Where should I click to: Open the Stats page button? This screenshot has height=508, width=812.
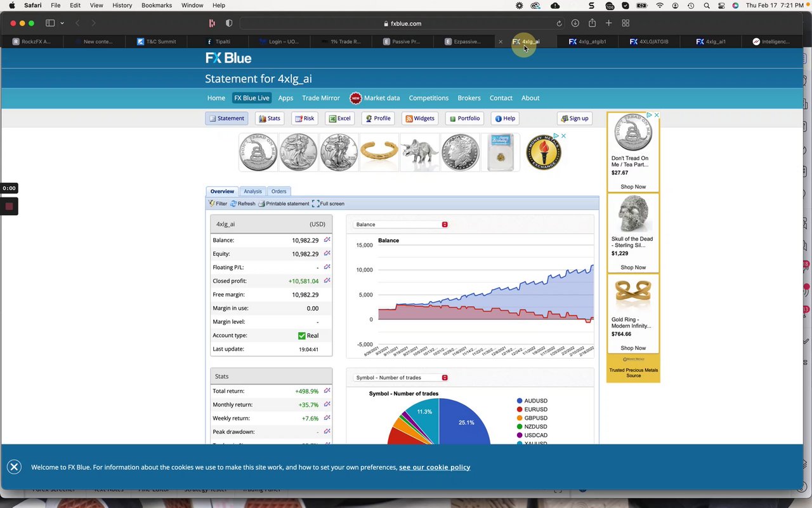tap(270, 118)
